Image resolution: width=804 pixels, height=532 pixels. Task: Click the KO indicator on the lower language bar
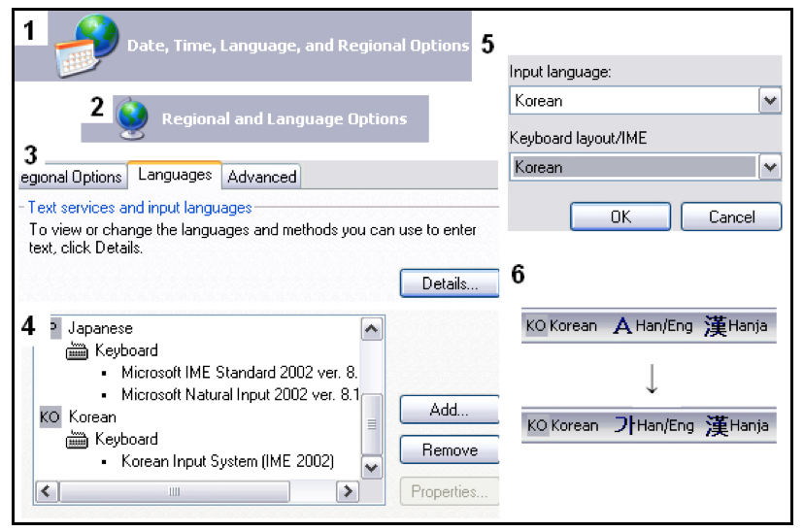(x=537, y=425)
